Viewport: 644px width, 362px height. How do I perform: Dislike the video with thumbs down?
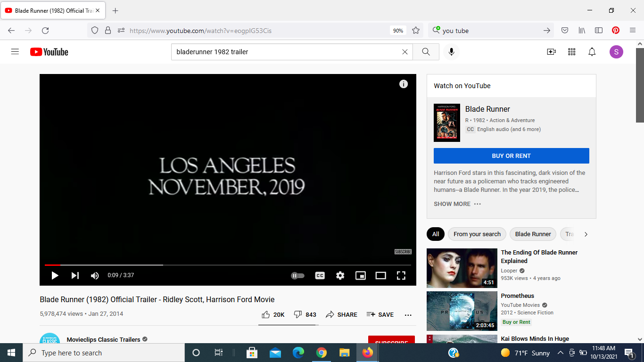[x=305, y=314]
